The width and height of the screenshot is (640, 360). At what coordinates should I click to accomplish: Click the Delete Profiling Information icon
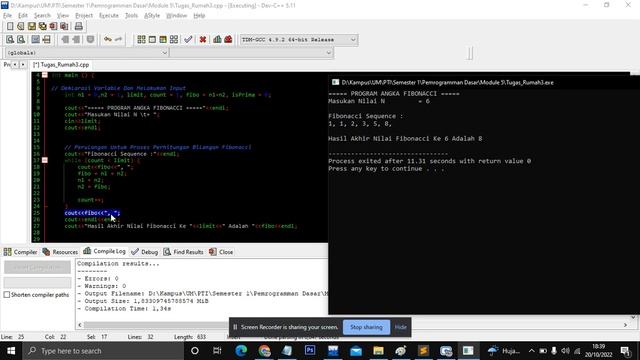tap(228, 40)
